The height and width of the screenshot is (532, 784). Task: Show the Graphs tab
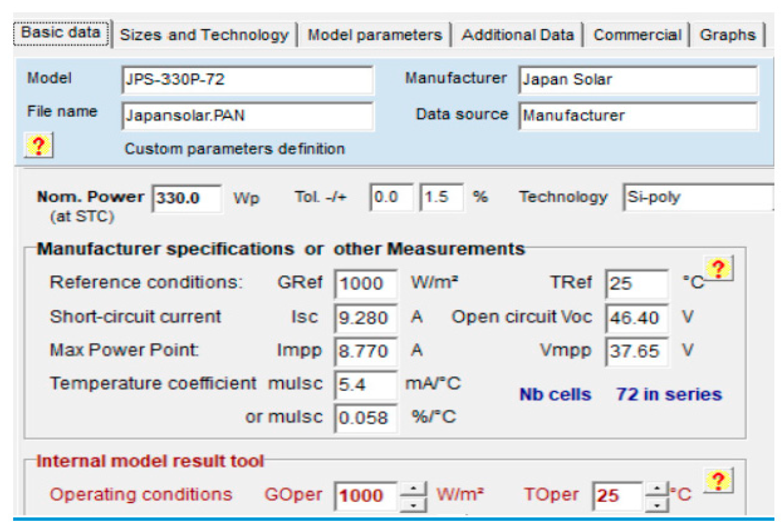pyautogui.click(x=727, y=35)
